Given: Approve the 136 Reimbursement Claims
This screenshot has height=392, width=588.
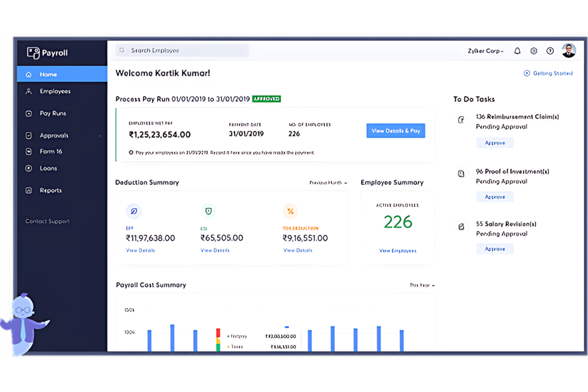Looking at the screenshot, I should pyautogui.click(x=495, y=143).
